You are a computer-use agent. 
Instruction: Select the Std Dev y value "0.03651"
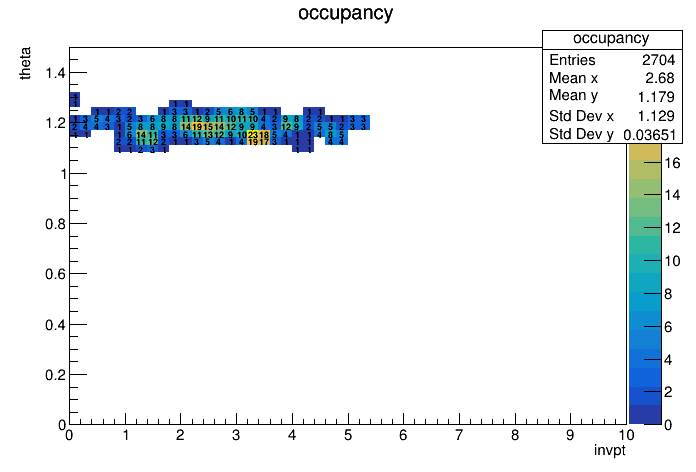click(649, 135)
